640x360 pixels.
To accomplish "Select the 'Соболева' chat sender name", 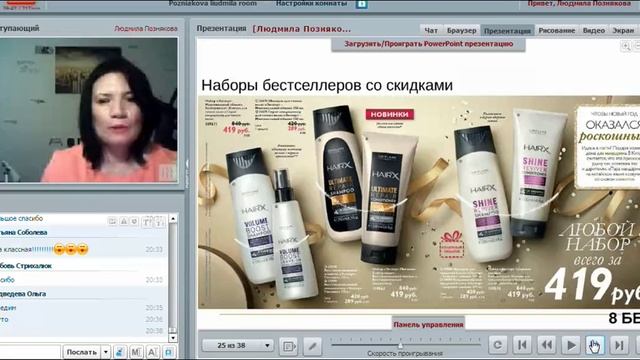I will click(32, 232).
